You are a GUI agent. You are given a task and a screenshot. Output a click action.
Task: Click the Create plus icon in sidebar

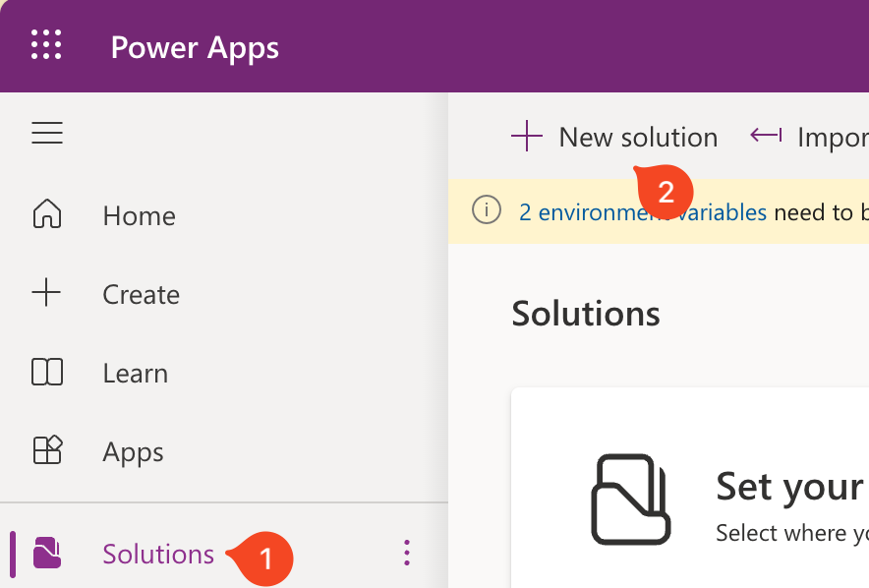pyautogui.click(x=47, y=293)
